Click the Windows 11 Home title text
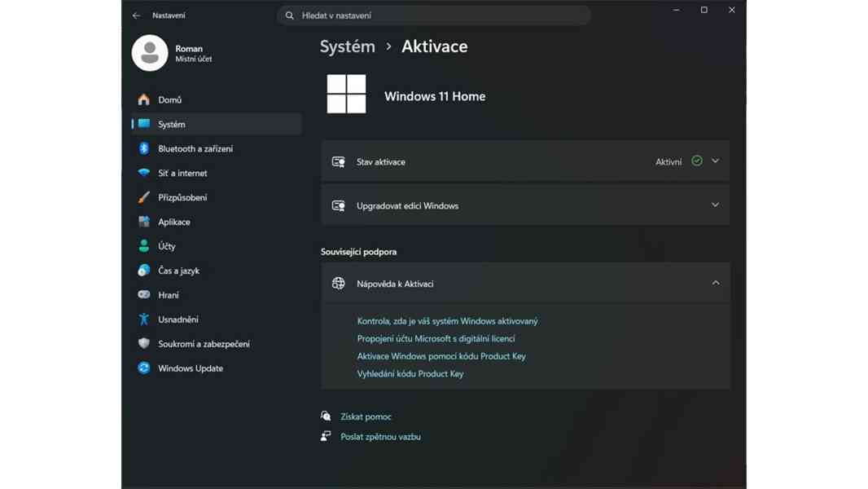The height and width of the screenshot is (489, 868). 435,96
